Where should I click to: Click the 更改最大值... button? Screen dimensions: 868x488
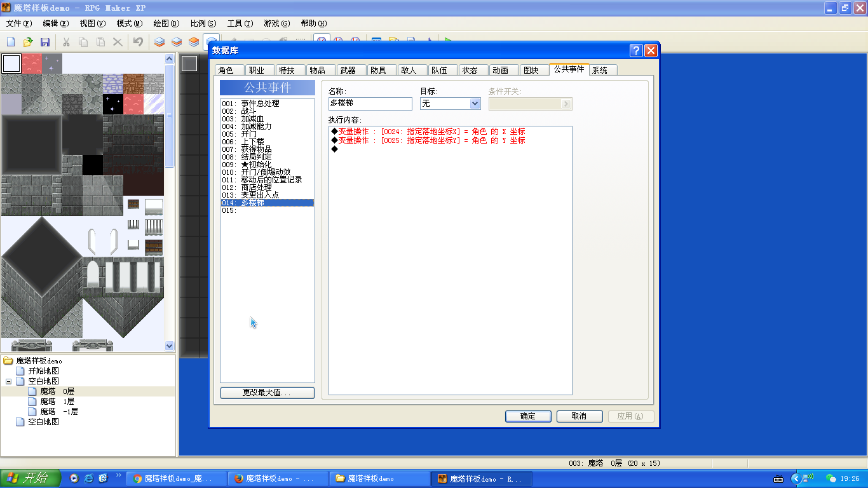(x=267, y=393)
